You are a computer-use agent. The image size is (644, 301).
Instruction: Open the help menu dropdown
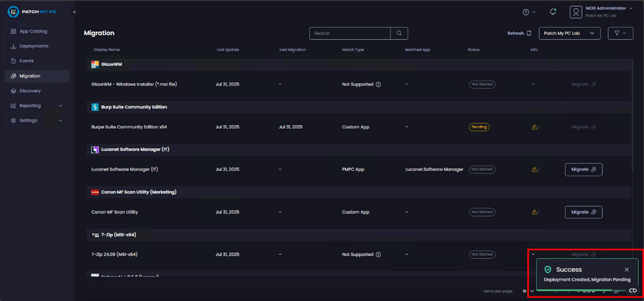[529, 12]
